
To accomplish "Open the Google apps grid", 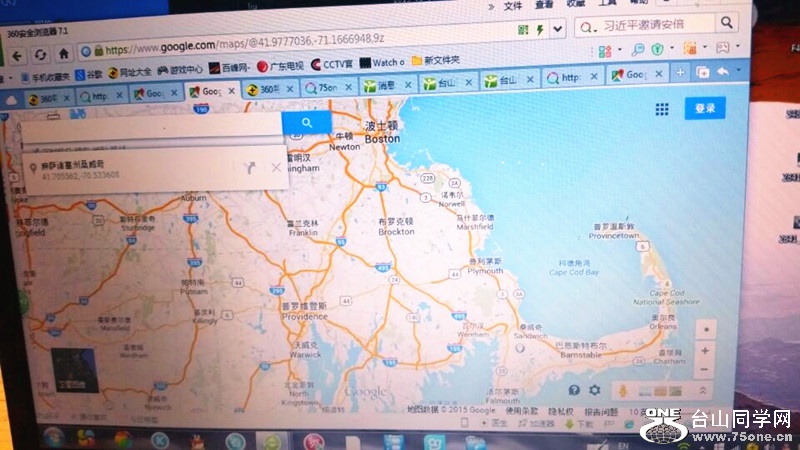I will pos(662,109).
